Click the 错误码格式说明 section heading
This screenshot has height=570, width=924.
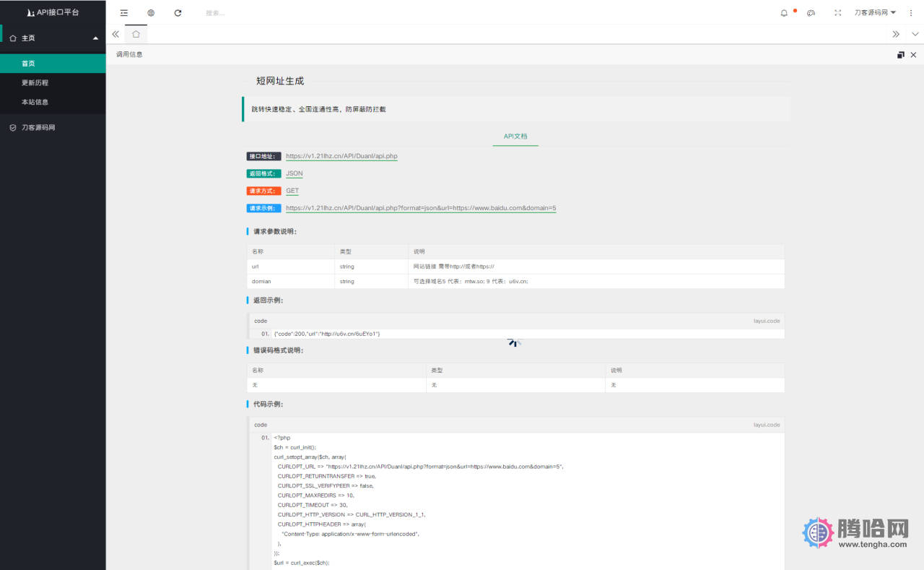(278, 350)
